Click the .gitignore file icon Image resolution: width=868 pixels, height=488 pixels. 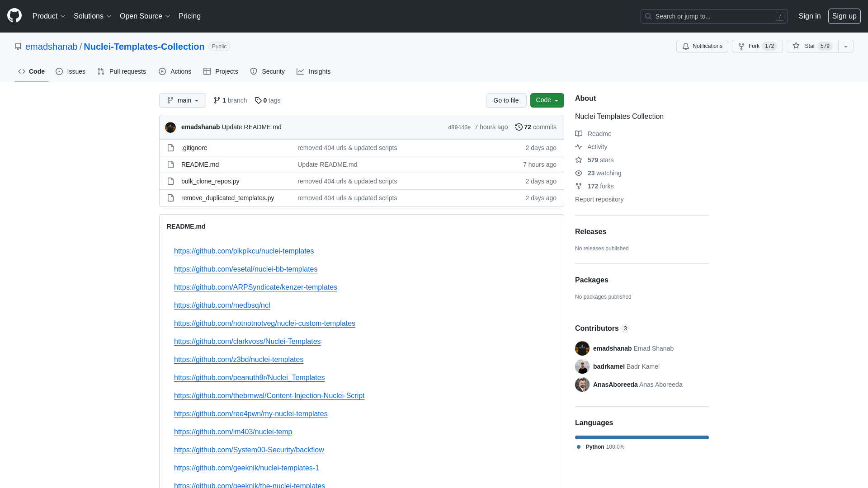[x=170, y=148]
